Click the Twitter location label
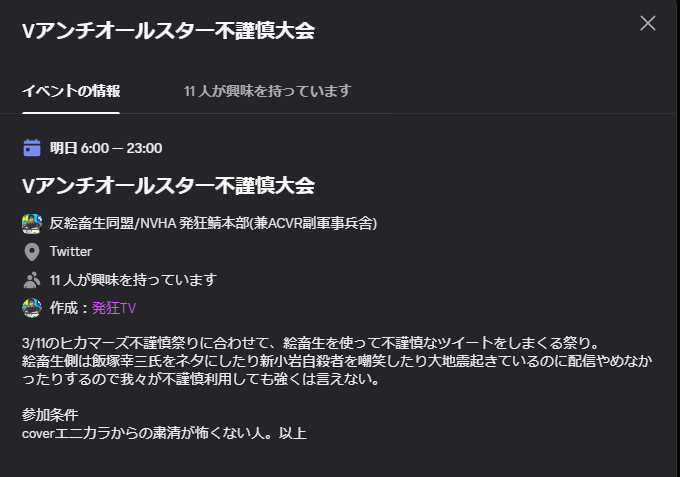The height and width of the screenshot is (477, 680). coord(71,252)
